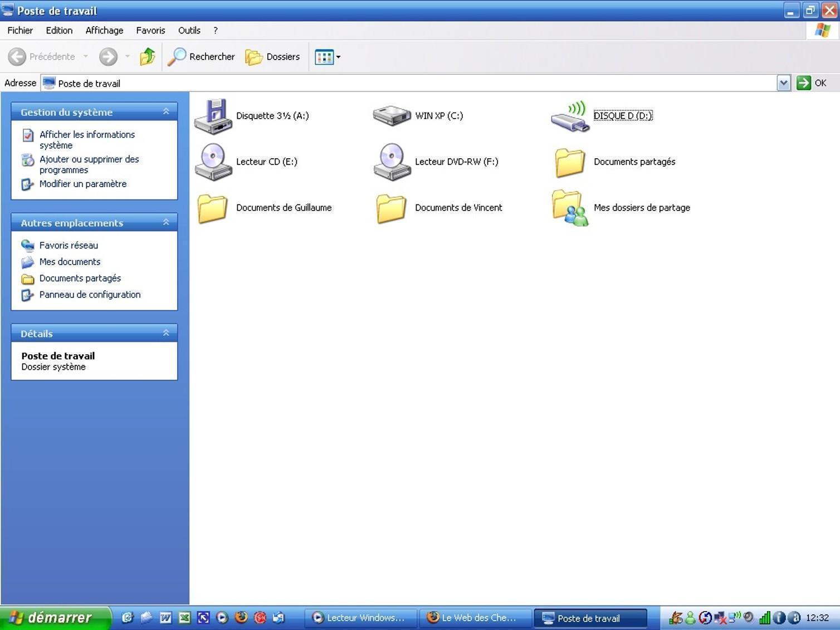Select the Lecteur CD (E:) drive icon
This screenshot has height=630, width=840.
click(213, 162)
